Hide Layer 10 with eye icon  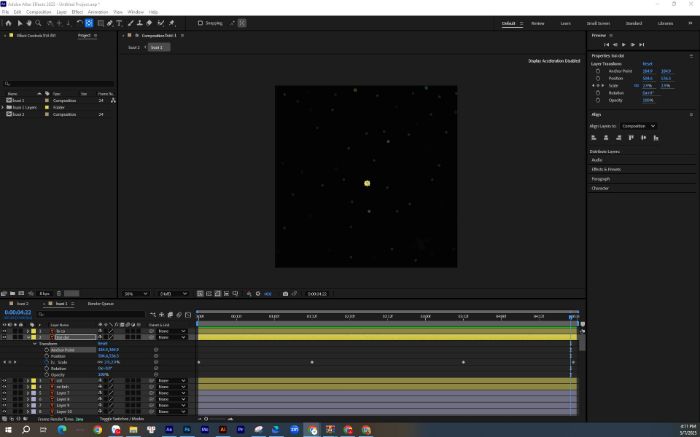coord(4,412)
